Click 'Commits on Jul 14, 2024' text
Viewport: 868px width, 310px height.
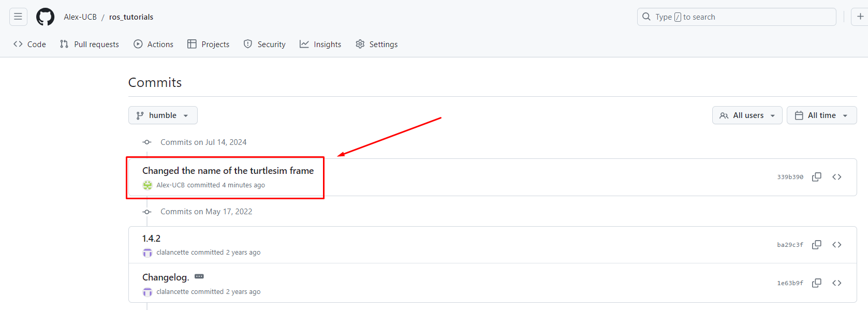pyautogui.click(x=203, y=142)
